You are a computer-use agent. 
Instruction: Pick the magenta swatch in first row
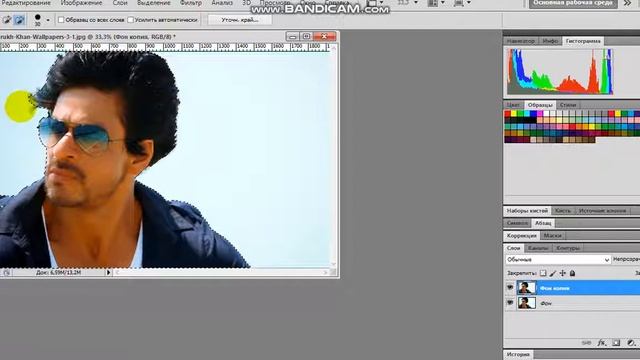540,114
